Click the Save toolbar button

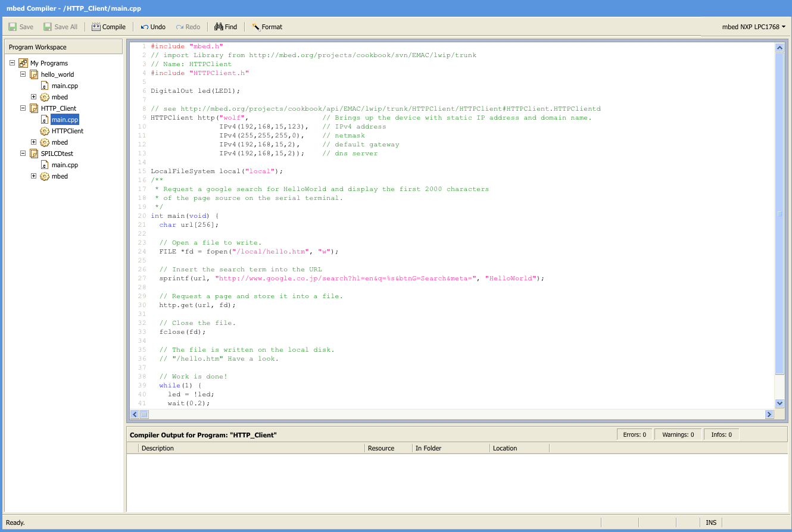[x=21, y=27]
